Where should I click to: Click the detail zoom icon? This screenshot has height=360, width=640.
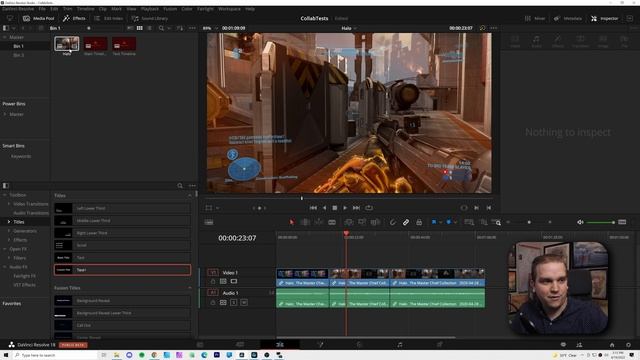[483, 222]
